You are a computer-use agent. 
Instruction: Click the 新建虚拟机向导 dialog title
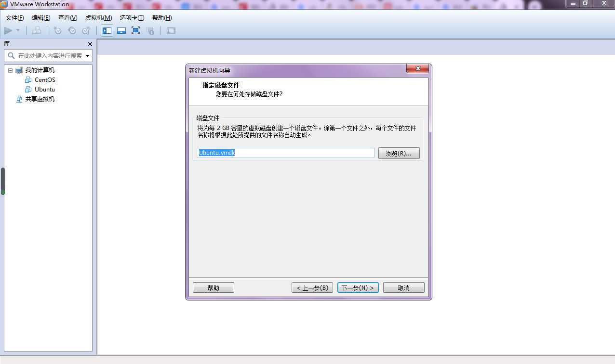click(210, 70)
